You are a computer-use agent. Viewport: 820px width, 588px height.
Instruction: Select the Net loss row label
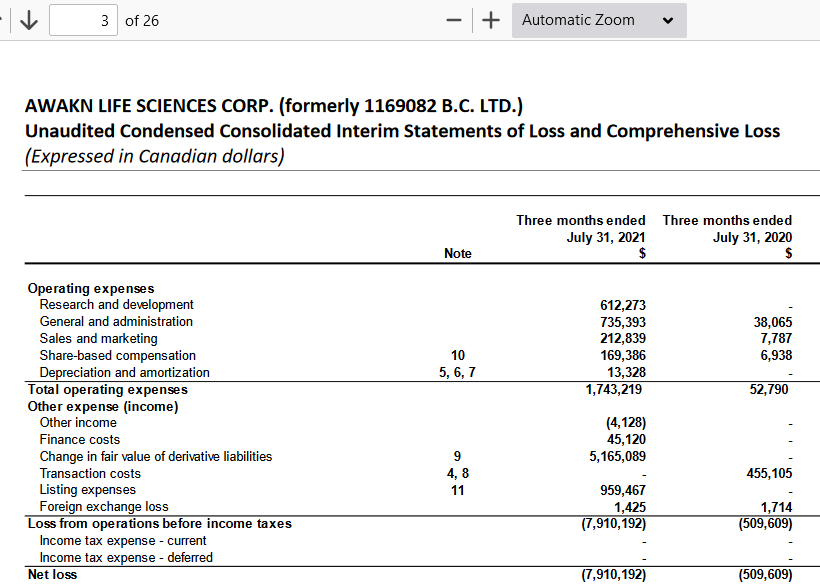[52, 574]
